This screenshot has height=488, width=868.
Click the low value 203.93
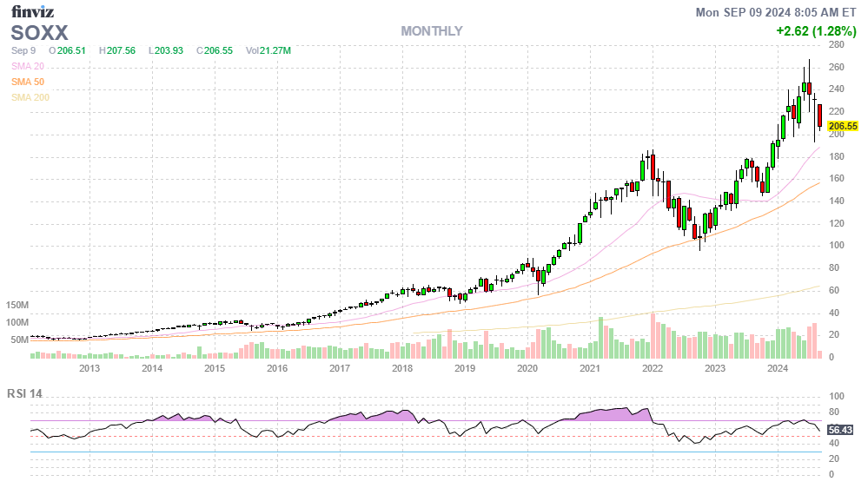coord(169,50)
